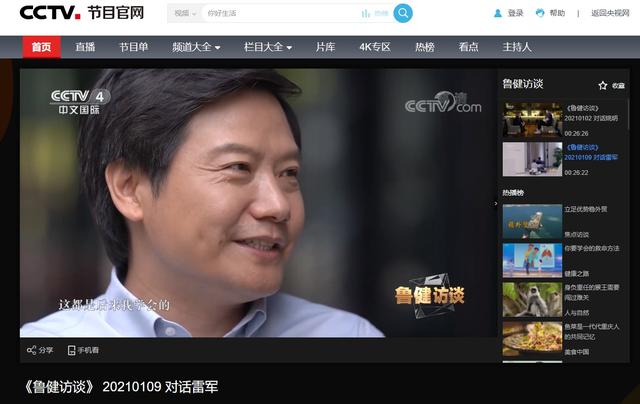Image resolution: width=640 pixels, height=404 pixels.
Task: Open the 焦点访谈 video thumbnail
Action: [x=532, y=220]
